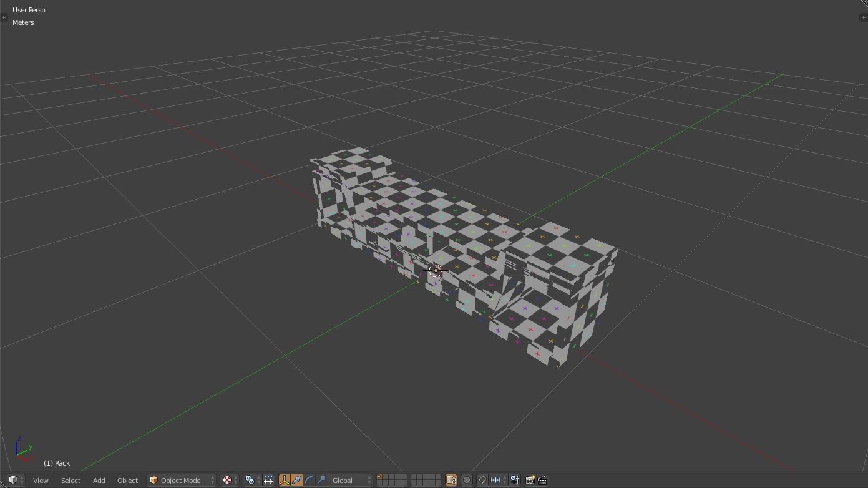868x488 pixels.
Task: Open the 3D View editor type selector
Action: point(16,480)
